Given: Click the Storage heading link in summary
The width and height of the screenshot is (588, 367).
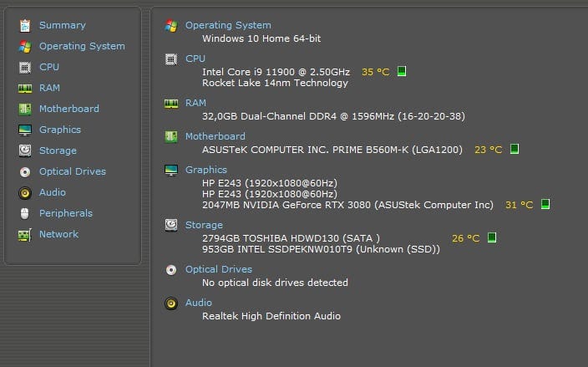Looking at the screenshot, I should point(204,225).
